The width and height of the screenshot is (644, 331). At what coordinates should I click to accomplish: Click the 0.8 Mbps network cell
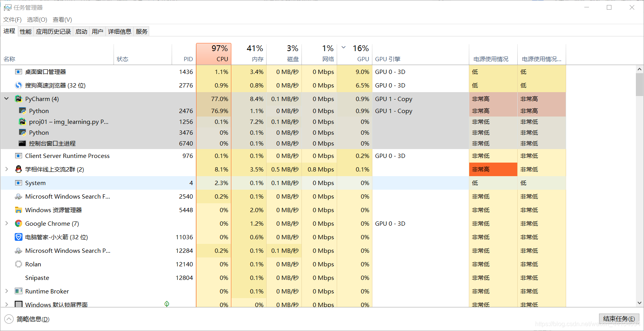pos(320,169)
